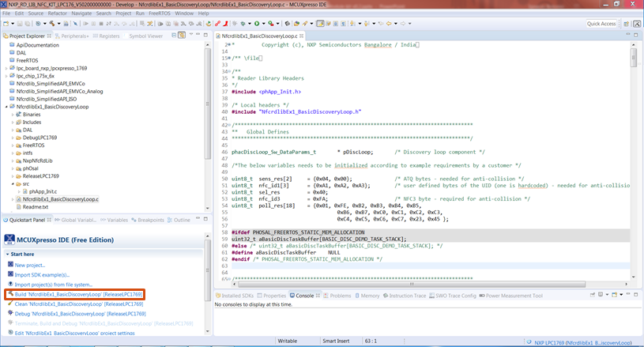
Task: Click Import project(s) from file system link
Action: pos(53,284)
